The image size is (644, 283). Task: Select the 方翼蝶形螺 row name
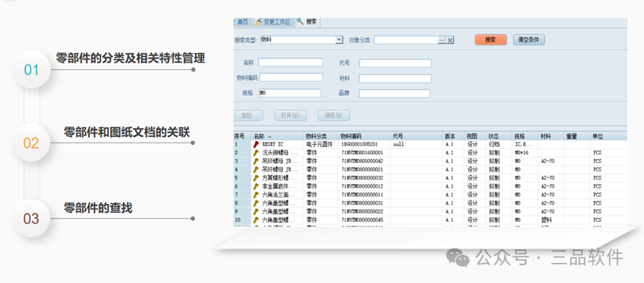pos(278,178)
